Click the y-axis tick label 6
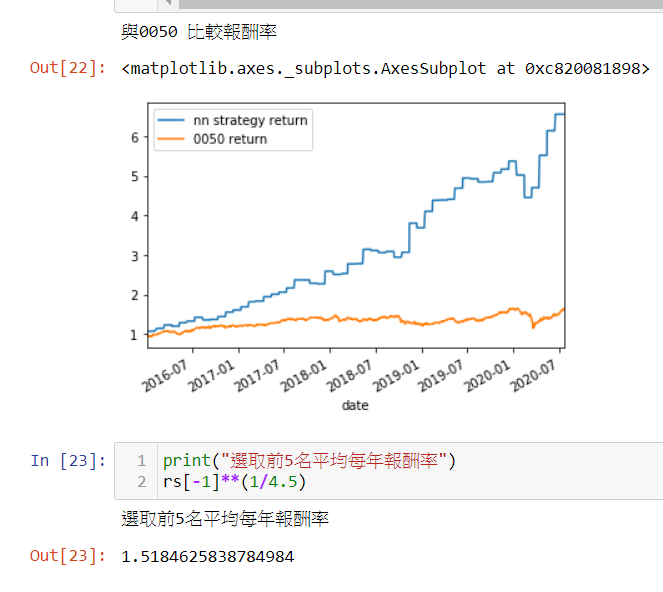 [134, 137]
